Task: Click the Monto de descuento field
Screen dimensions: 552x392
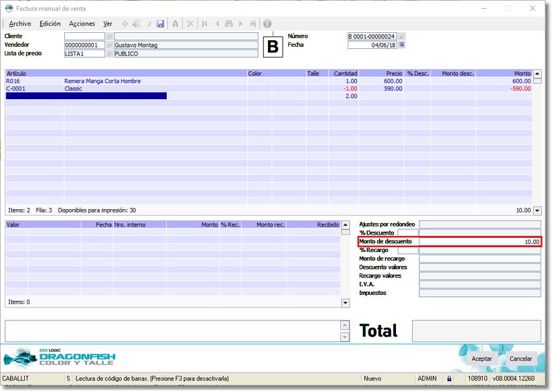Action: (480, 241)
